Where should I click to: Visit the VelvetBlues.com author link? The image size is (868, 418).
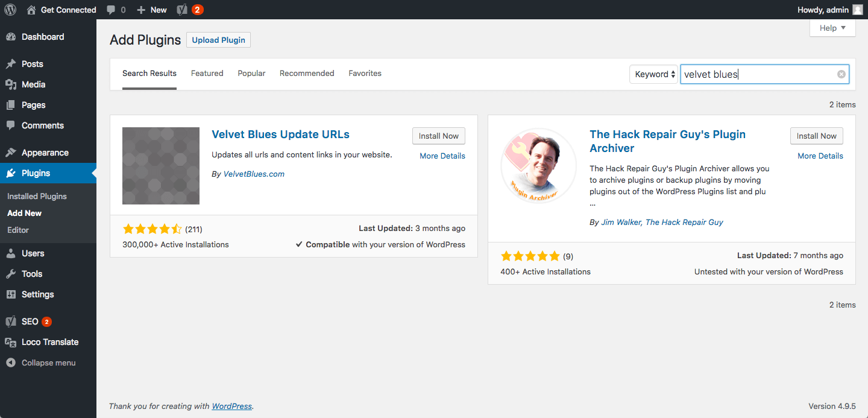(254, 174)
